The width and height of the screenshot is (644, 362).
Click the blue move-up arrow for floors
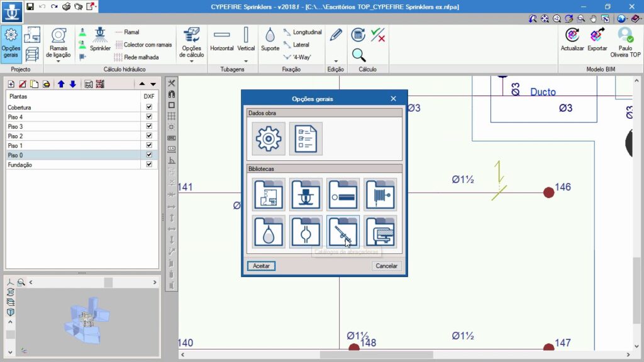61,84
